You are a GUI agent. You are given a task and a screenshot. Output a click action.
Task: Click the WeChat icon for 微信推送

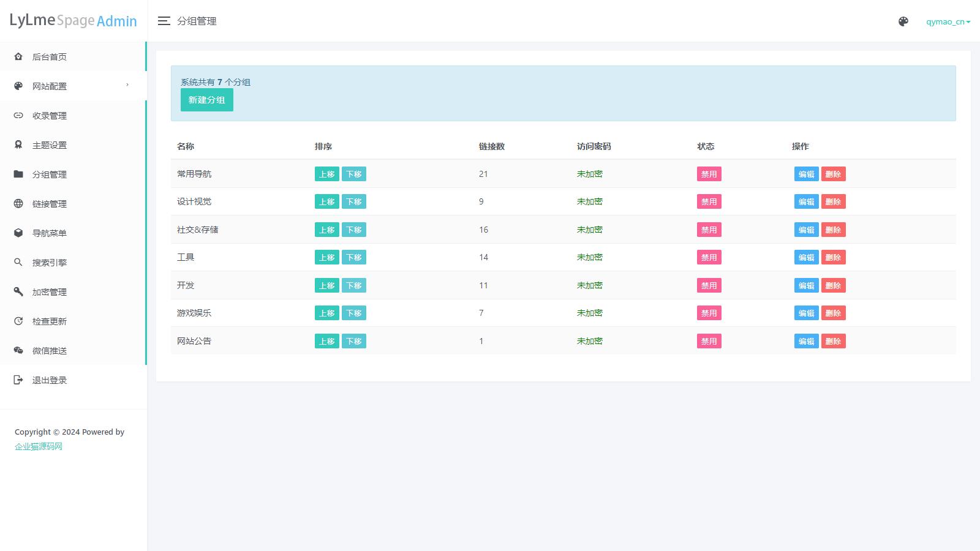tap(18, 351)
